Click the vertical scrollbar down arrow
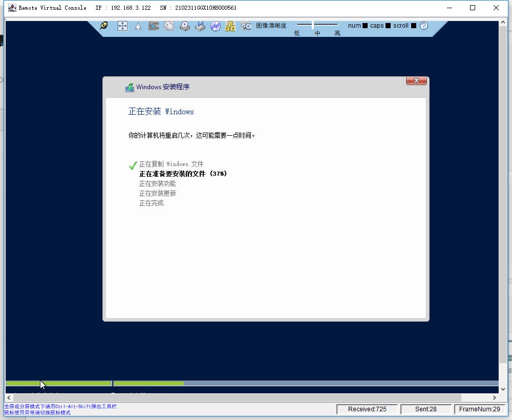 point(503,389)
